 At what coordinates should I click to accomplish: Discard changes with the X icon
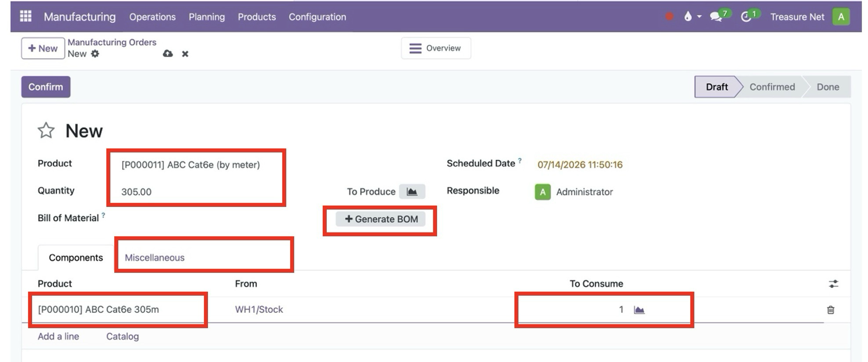[x=185, y=54]
